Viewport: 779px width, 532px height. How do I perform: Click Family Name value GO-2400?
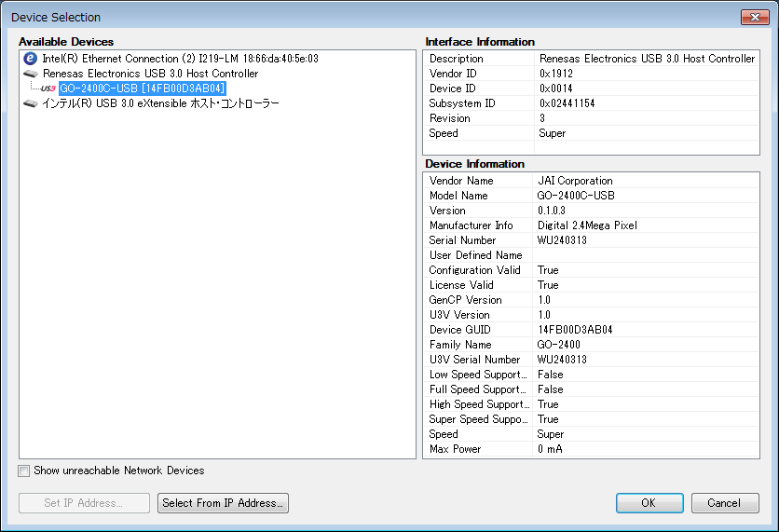click(558, 345)
